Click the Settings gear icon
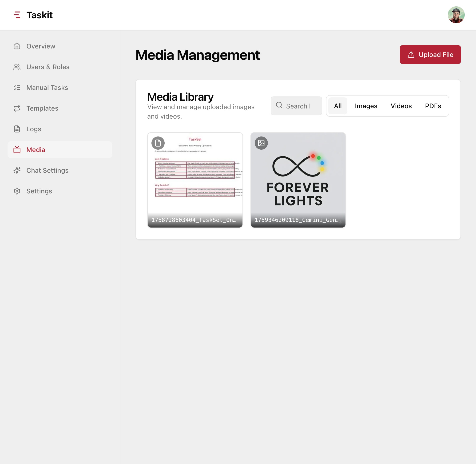Viewport: 476px width, 464px height. (x=17, y=191)
